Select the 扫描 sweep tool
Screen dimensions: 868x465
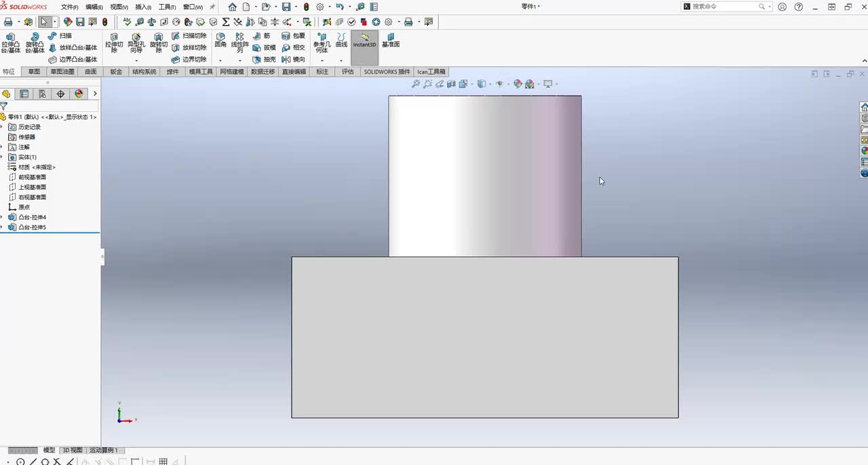pyautogui.click(x=60, y=36)
